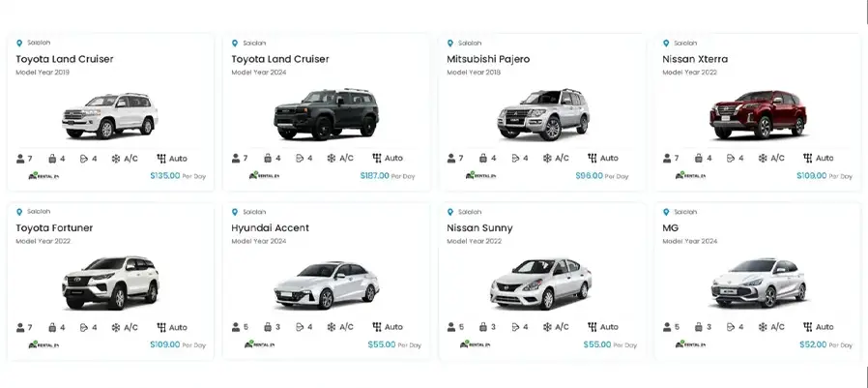Open the Toyota Fortuner title link
The height and width of the screenshot is (388, 868).
click(54, 228)
